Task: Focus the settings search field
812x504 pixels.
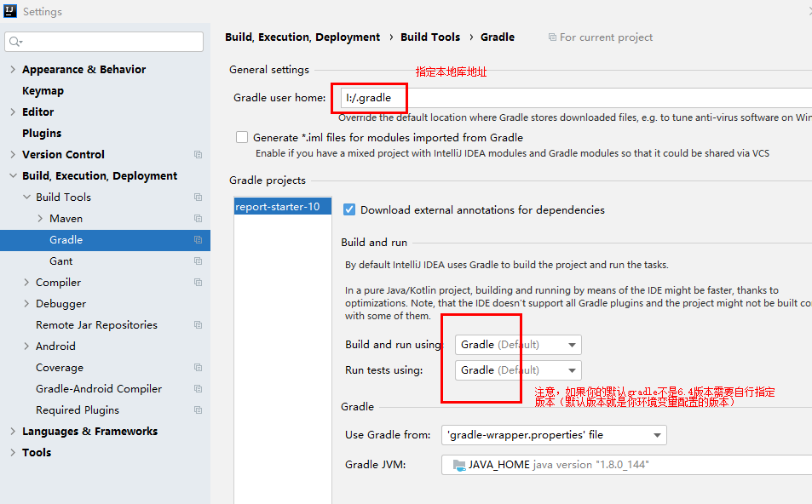Action: [x=104, y=42]
